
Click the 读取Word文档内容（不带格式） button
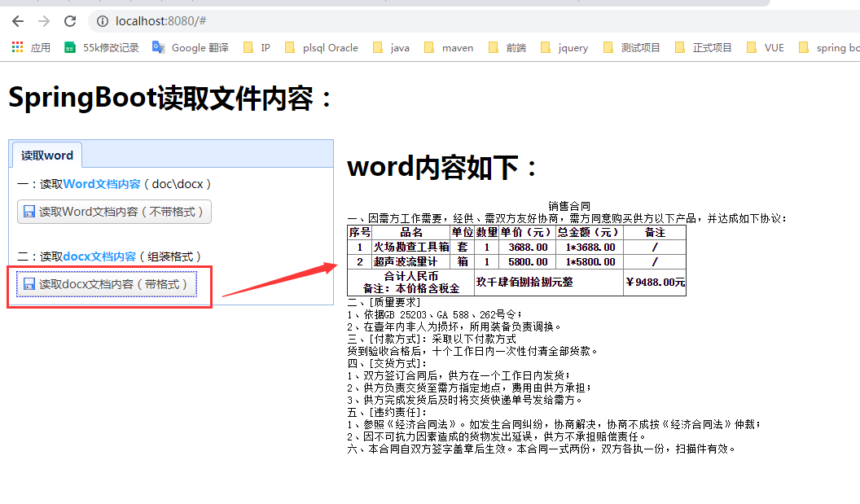point(114,212)
